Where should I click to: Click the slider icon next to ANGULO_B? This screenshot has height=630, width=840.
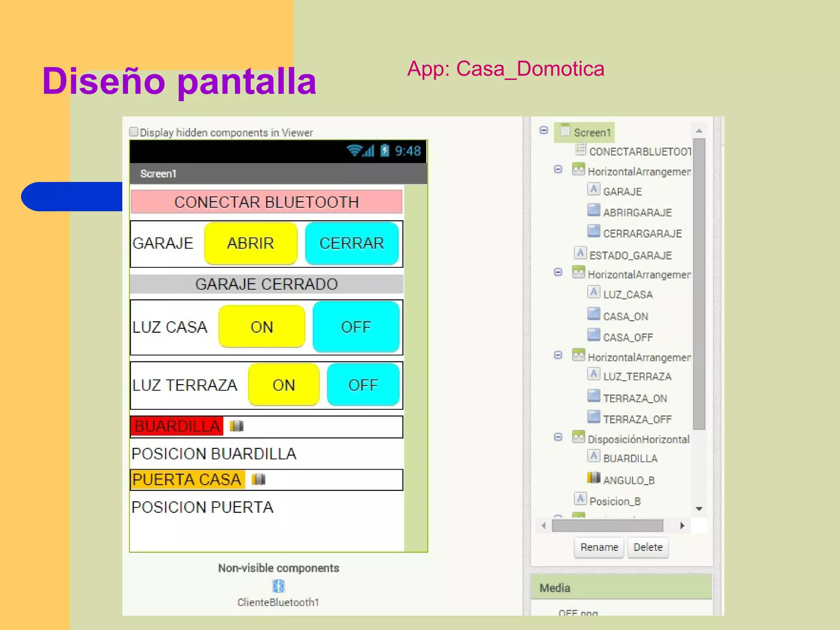tap(593, 477)
